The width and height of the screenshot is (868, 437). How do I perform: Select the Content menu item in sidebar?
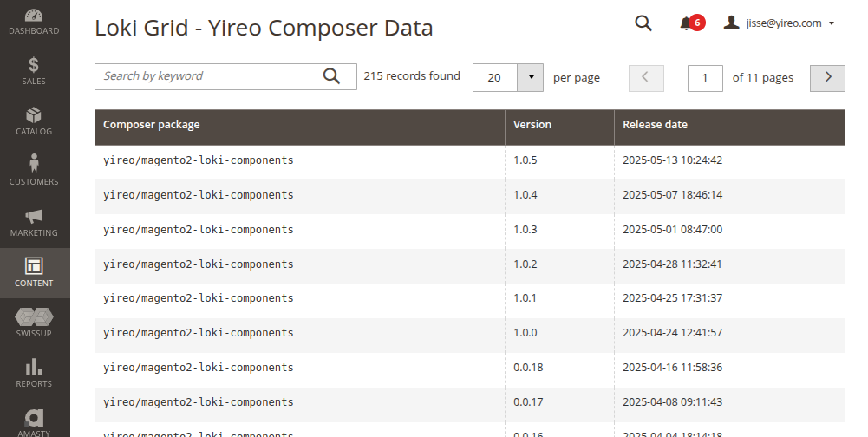34,272
